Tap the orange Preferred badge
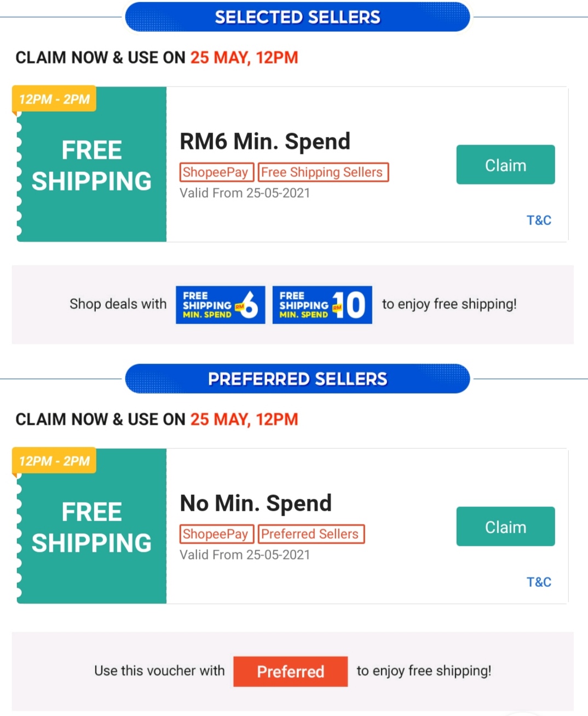This screenshot has width=588, height=716. [290, 671]
